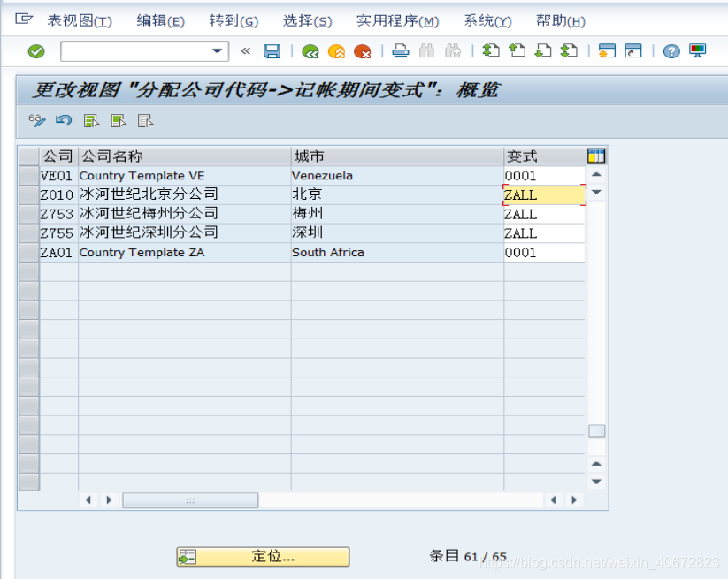The width and height of the screenshot is (728, 579).
Task: Open Customize Local Layout monitor icon
Action: pos(697,50)
